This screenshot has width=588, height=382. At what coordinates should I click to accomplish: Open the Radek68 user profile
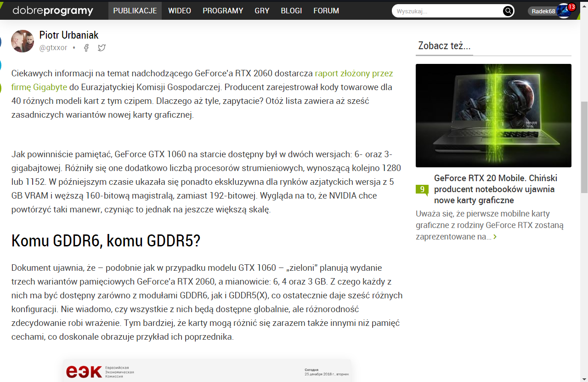pos(543,11)
